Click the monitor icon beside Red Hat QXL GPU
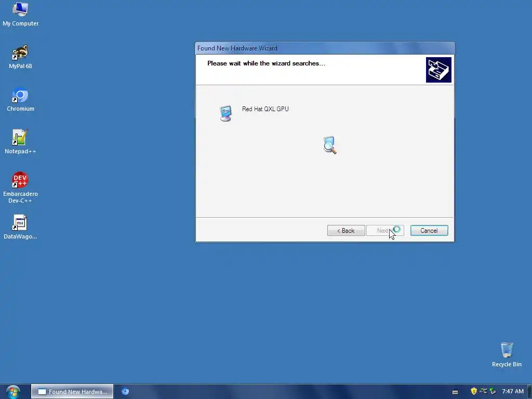The width and height of the screenshot is (532, 399). pyautogui.click(x=225, y=113)
